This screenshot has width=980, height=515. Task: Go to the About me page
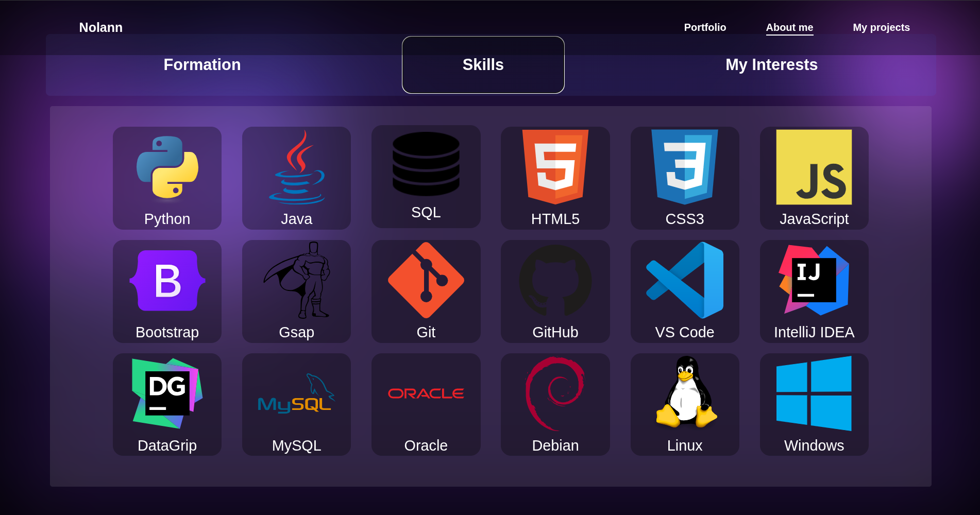tap(789, 27)
